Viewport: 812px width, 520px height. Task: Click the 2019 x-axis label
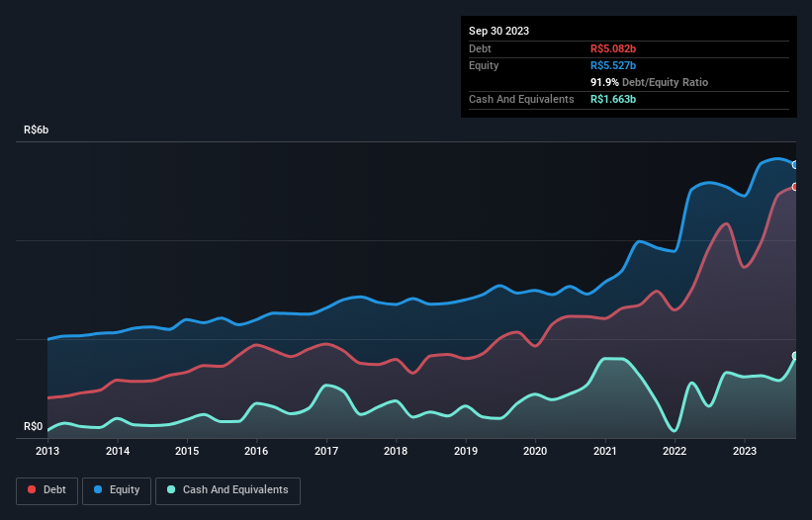(x=466, y=451)
